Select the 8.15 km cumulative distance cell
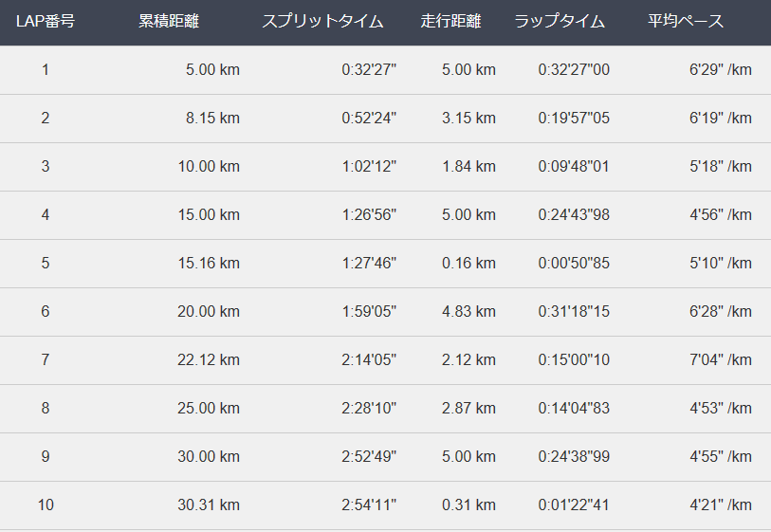 point(212,118)
